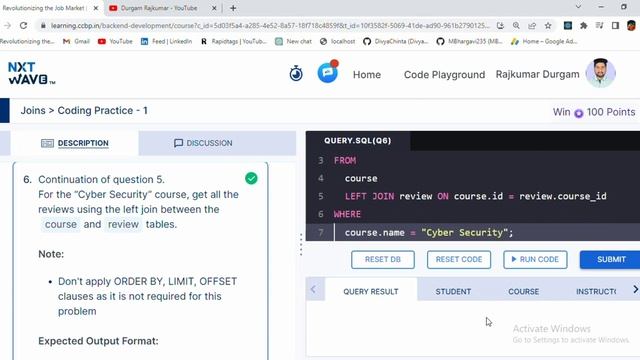
Task: Bookmark this page with the star icon
Action: point(548,25)
